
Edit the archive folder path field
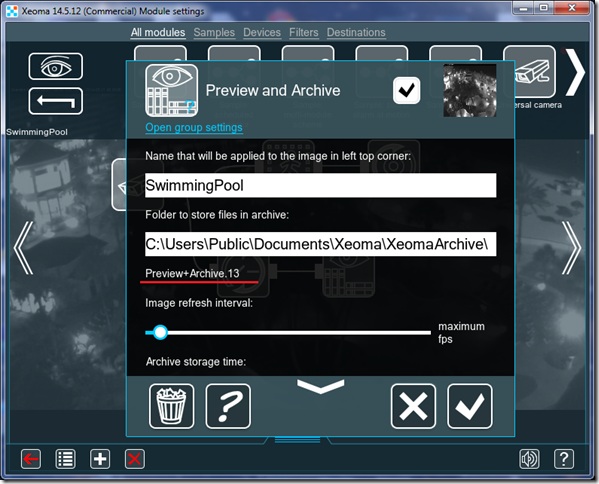(x=321, y=244)
